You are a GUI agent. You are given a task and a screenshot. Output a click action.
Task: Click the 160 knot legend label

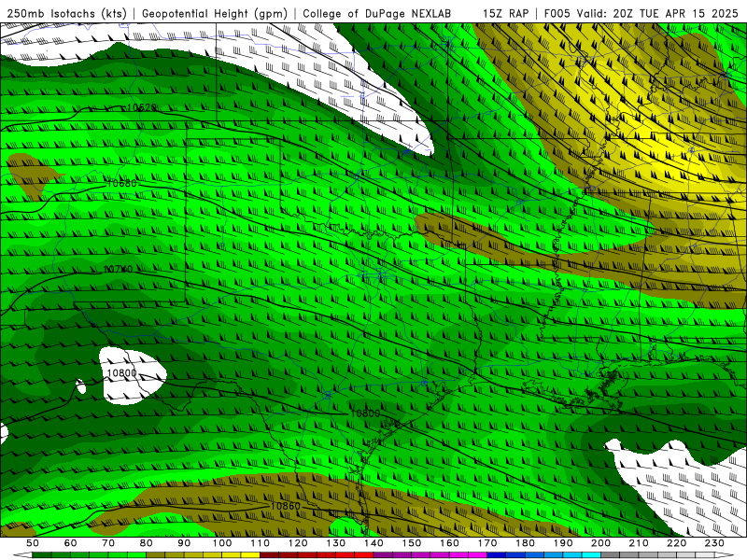[449, 543]
